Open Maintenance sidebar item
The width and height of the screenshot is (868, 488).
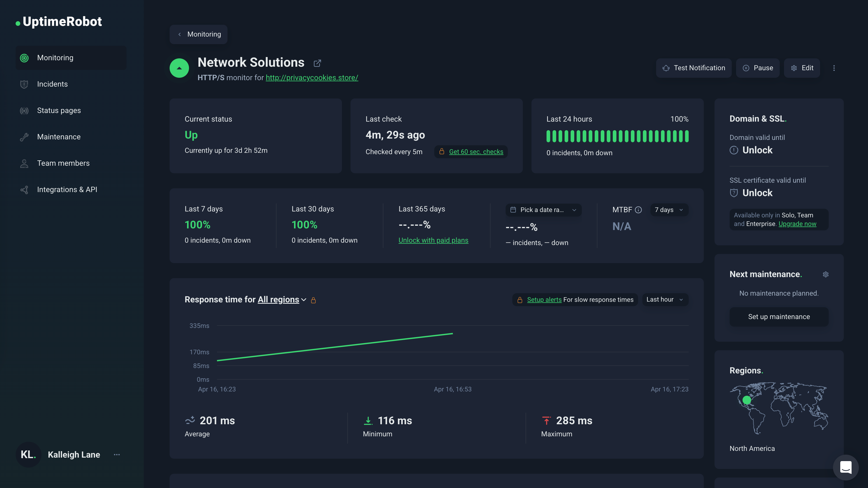pos(71,137)
